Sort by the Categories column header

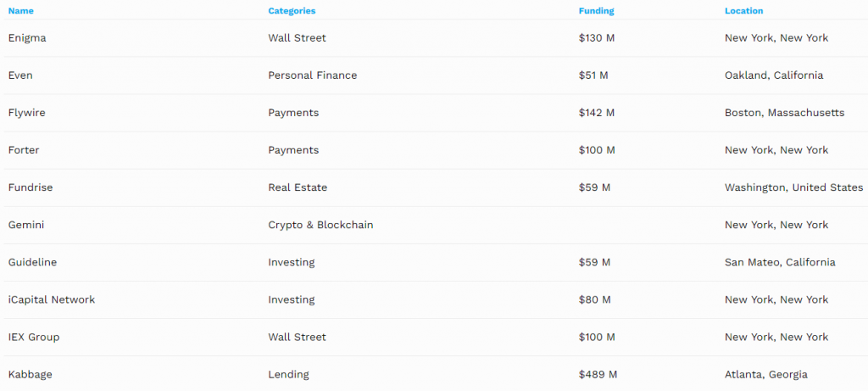pyautogui.click(x=292, y=11)
